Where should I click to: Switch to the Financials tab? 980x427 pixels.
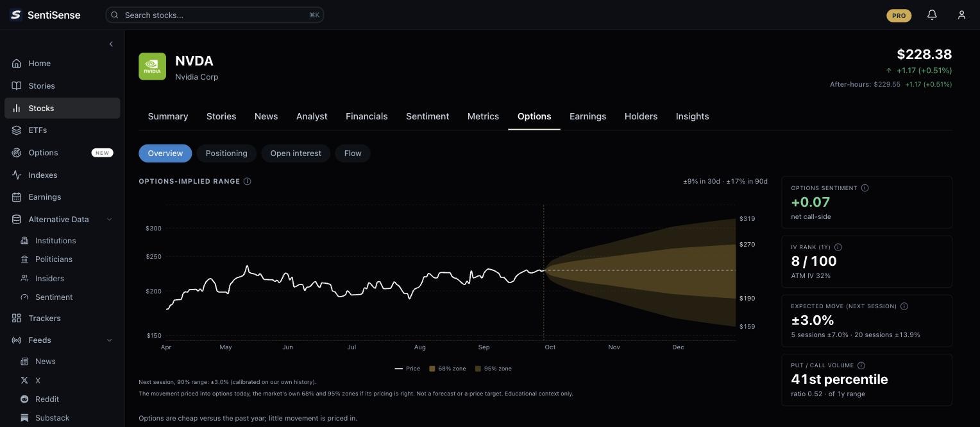367,117
